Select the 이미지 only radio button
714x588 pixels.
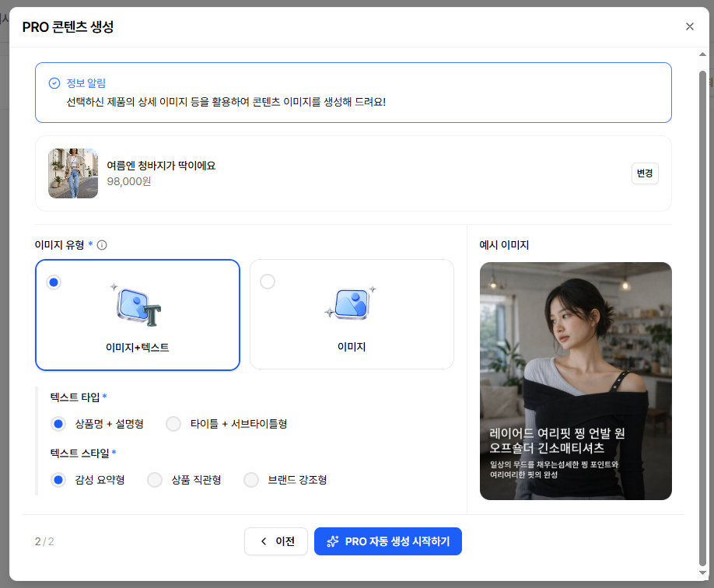coord(268,282)
